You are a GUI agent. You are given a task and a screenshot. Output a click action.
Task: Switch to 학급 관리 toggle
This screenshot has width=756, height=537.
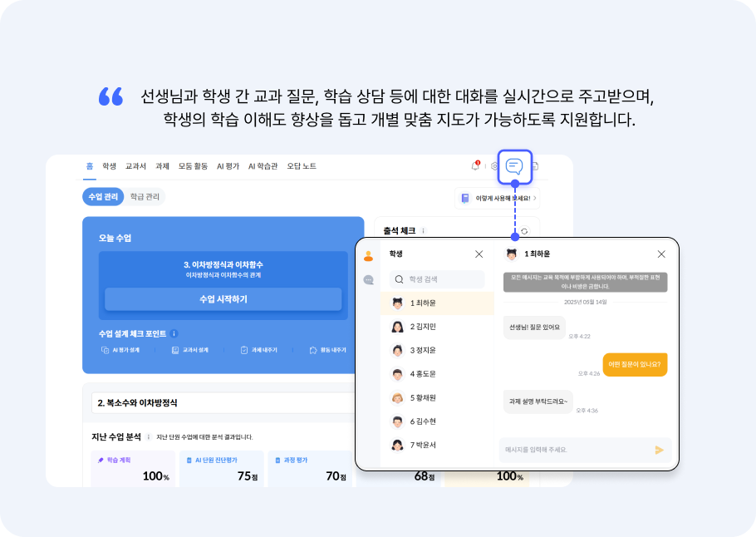(x=145, y=197)
